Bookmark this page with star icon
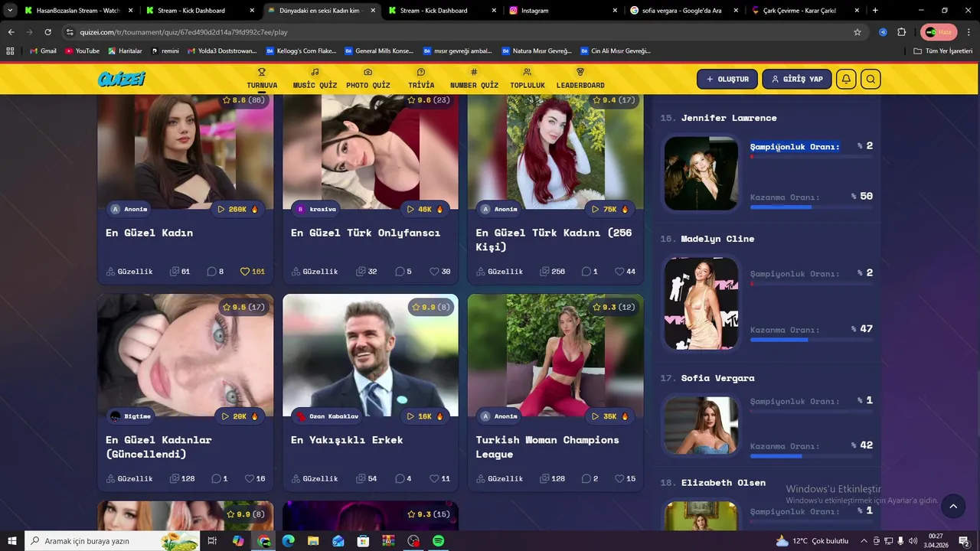 click(857, 32)
